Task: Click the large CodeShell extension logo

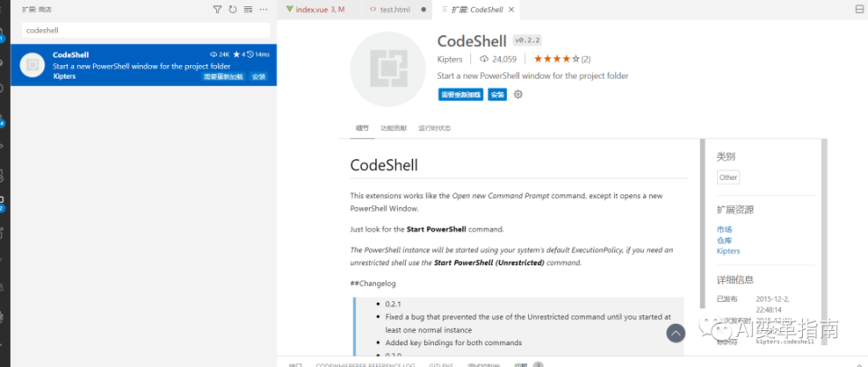Action: pos(388,70)
